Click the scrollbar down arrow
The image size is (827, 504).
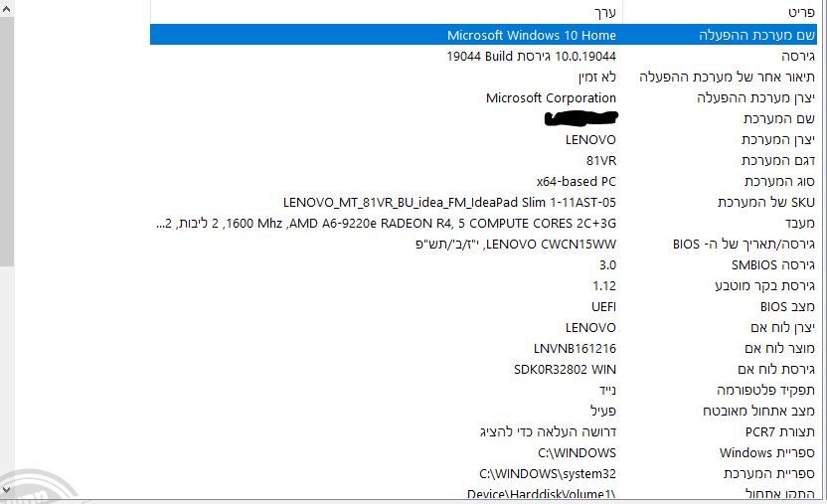7,490
